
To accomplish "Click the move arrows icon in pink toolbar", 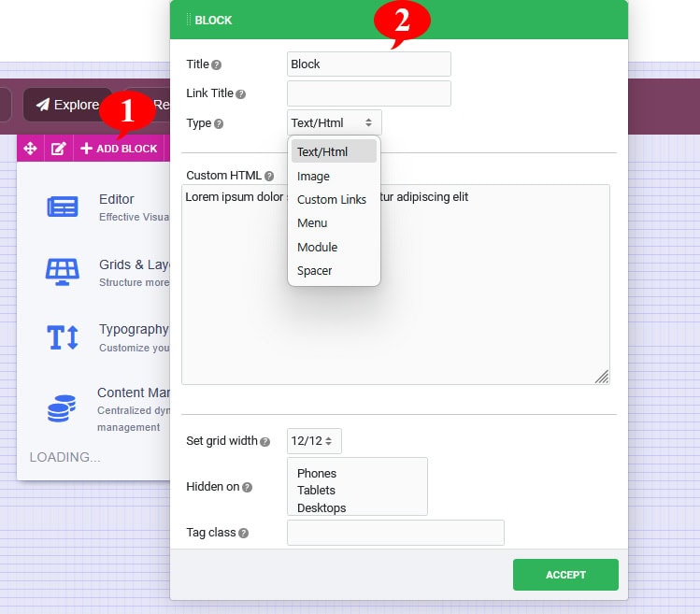I will [30, 149].
